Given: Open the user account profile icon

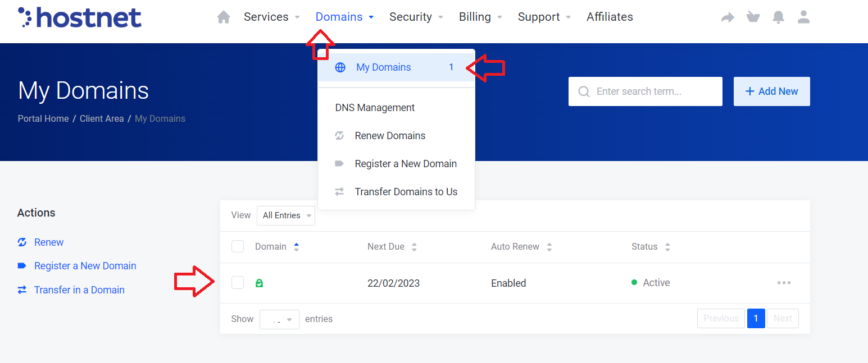Looking at the screenshot, I should 803,17.
